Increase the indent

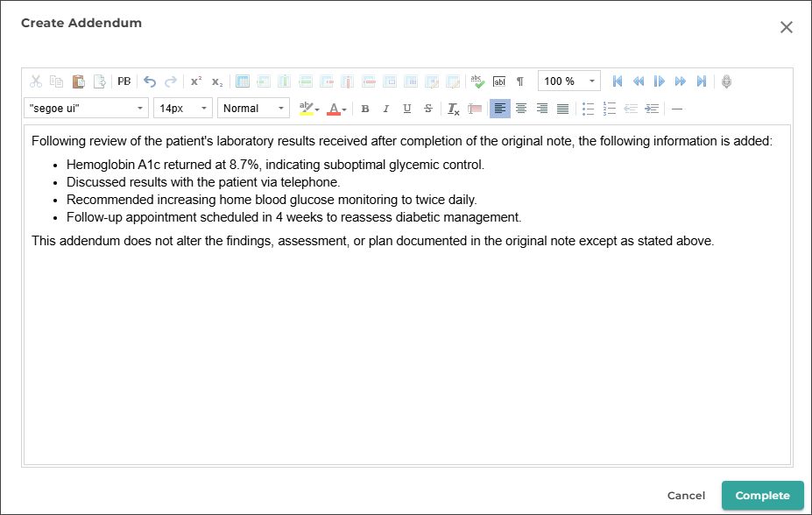(x=652, y=109)
